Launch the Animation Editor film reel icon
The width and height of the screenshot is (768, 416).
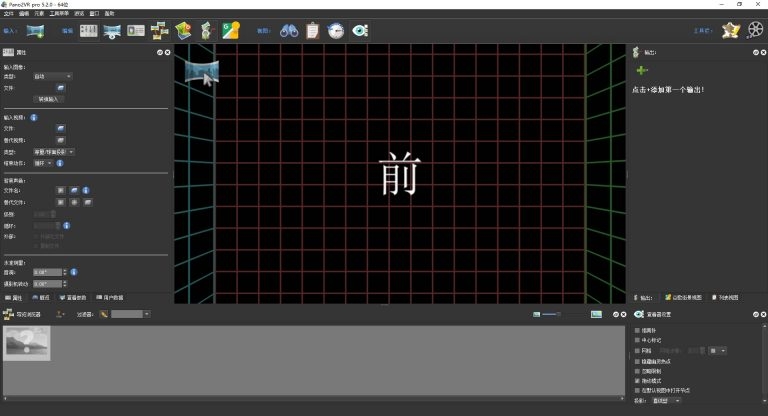pos(755,30)
